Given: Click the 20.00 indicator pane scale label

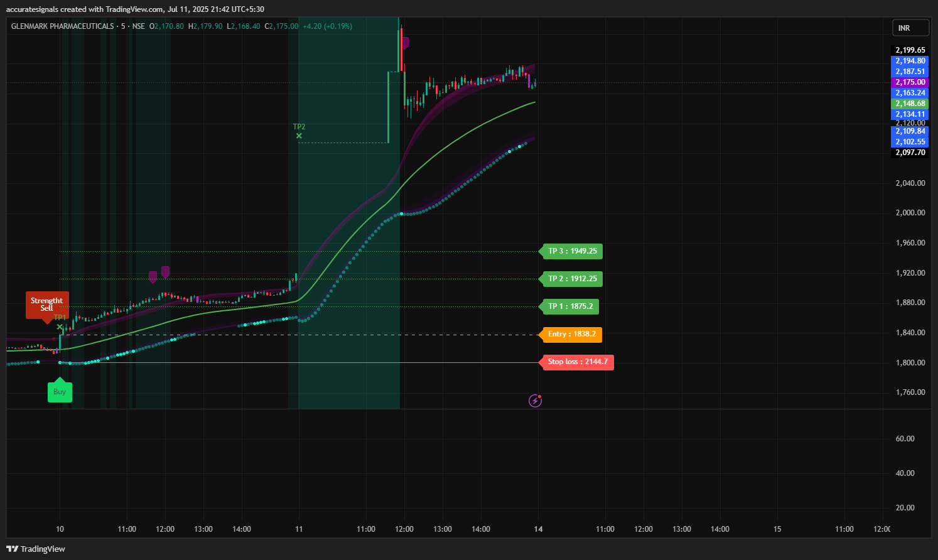Looking at the screenshot, I should [x=905, y=508].
